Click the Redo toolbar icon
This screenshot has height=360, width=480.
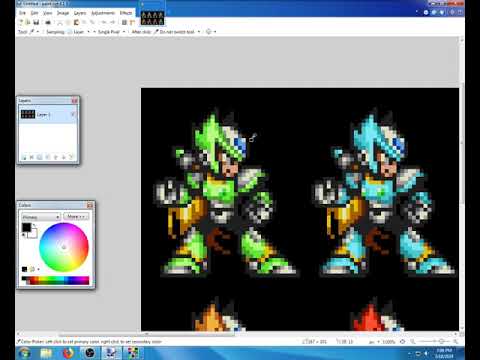112,22
